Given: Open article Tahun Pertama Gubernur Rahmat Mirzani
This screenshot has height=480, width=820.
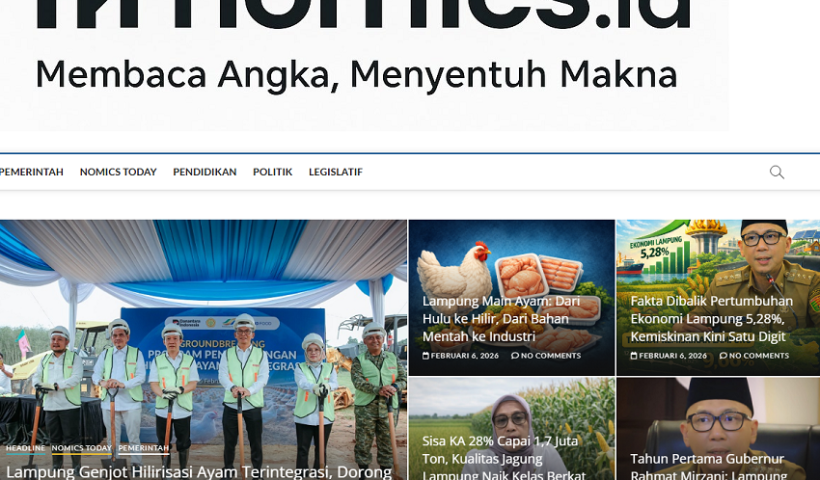Looking at the screenshot, I should (709, 466).
